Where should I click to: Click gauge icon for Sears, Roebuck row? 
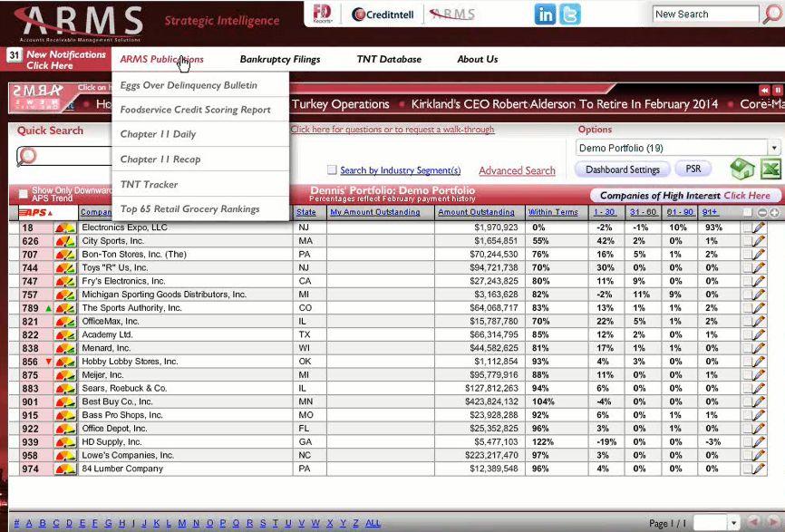point(65,389)
